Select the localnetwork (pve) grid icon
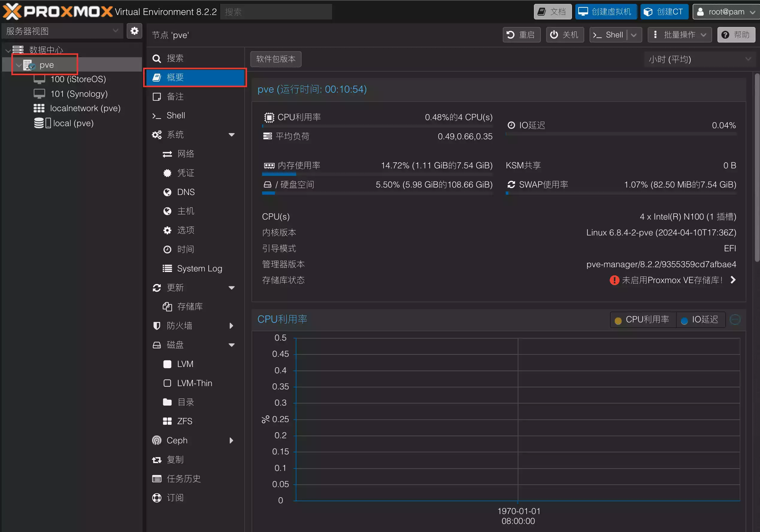The image size is (760, 532). click(x=39, y=108)
